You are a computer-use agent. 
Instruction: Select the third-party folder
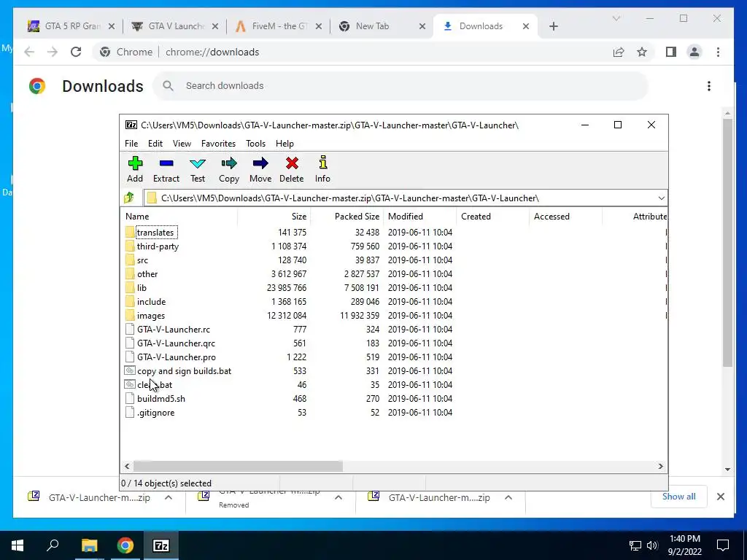[x=158, y=246]
